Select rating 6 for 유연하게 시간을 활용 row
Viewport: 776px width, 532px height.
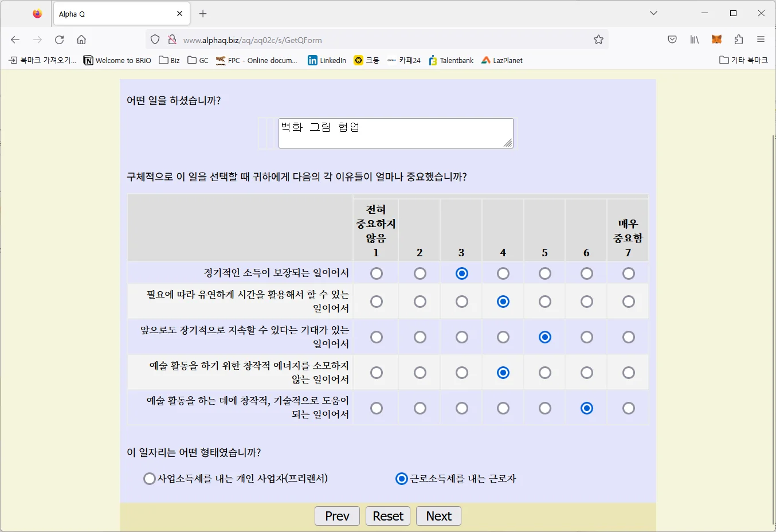coord(587,302)
